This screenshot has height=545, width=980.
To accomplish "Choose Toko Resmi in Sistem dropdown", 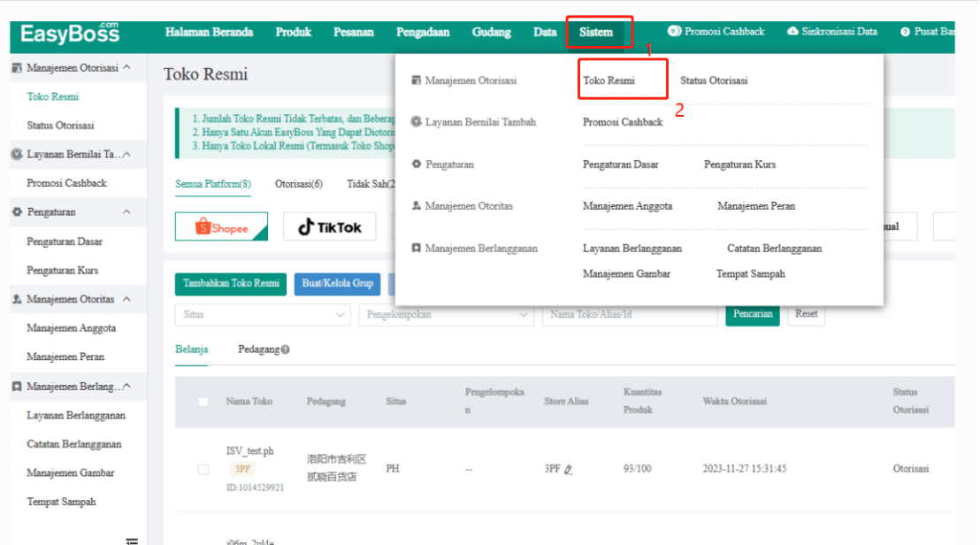I will [609, 80].
